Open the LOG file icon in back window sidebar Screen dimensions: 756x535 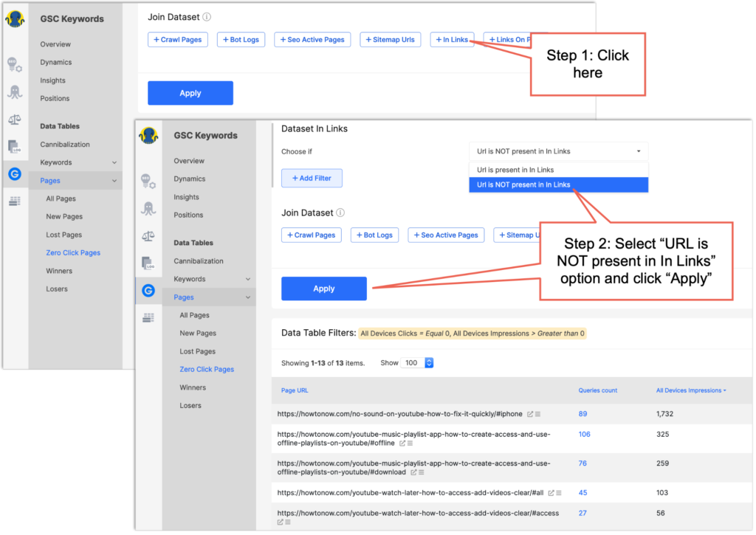[15, 147]
